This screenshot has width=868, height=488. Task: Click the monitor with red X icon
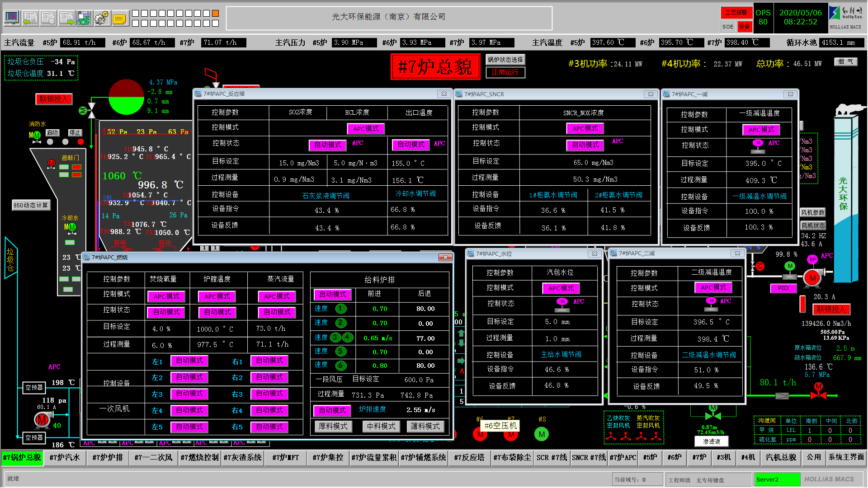pos(12,18)
